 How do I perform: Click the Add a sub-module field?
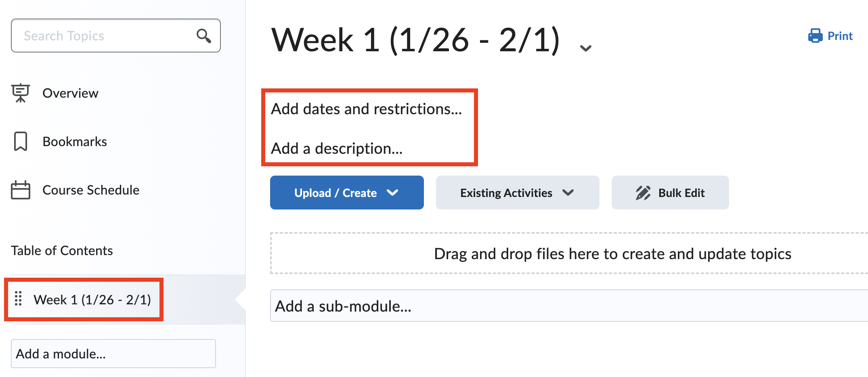coord(565,306)
